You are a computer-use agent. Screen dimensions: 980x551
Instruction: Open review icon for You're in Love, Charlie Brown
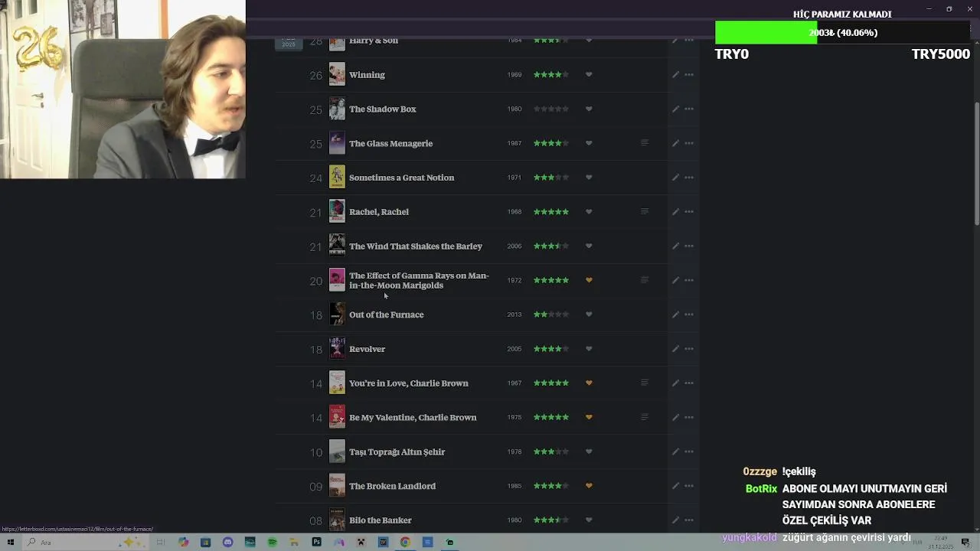click(644, 383)
